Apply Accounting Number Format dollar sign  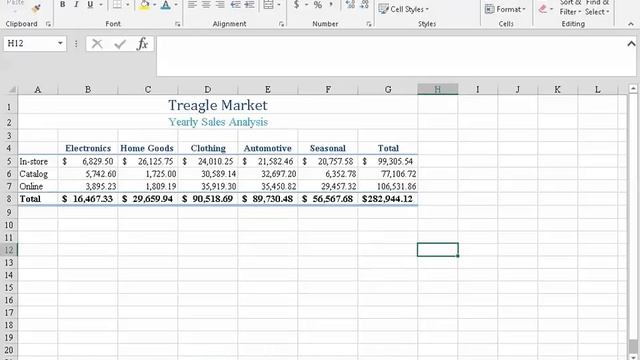point(297,4)
